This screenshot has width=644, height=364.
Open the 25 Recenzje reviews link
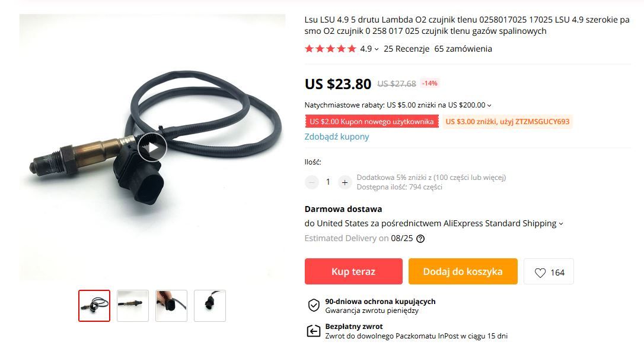(407, 49)
